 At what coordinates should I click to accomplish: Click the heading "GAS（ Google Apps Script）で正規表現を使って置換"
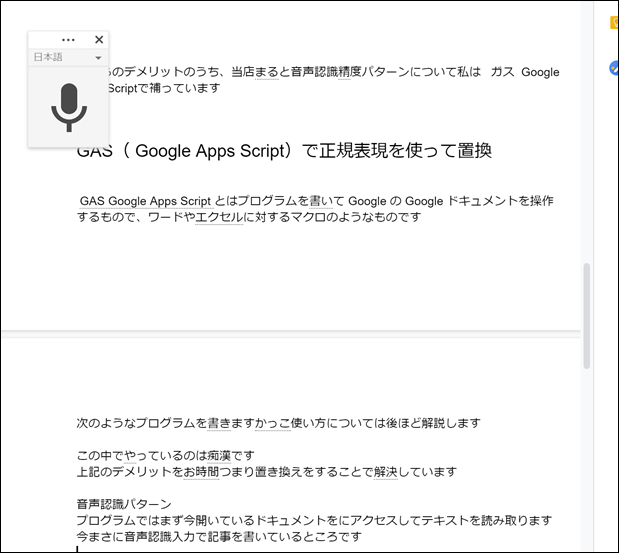pos(284,151)
